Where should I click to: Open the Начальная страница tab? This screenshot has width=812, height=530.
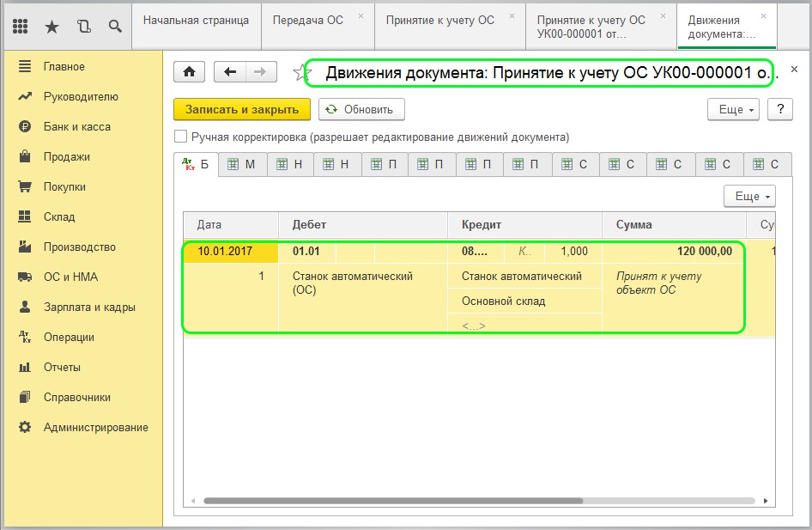pos(196,20)
